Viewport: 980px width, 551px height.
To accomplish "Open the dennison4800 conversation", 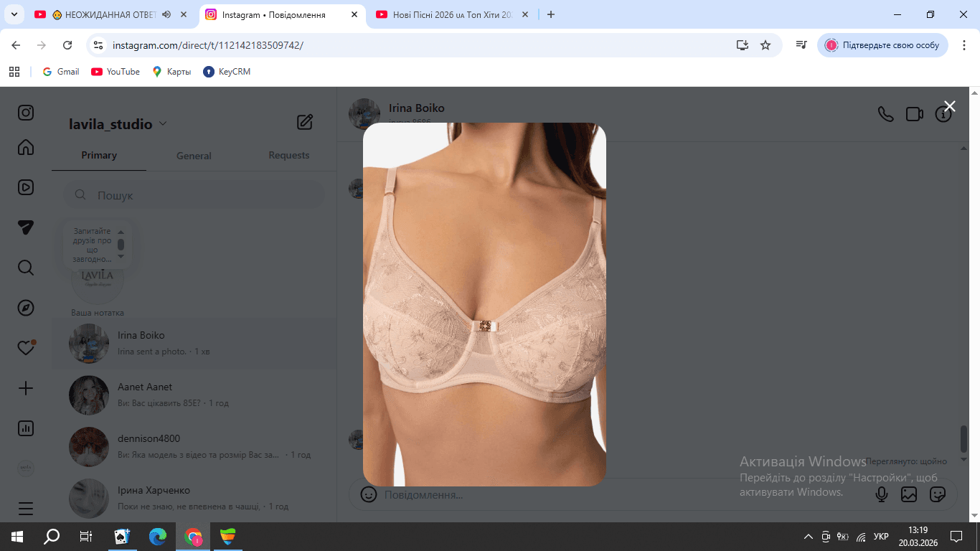I will pos(194,447).
